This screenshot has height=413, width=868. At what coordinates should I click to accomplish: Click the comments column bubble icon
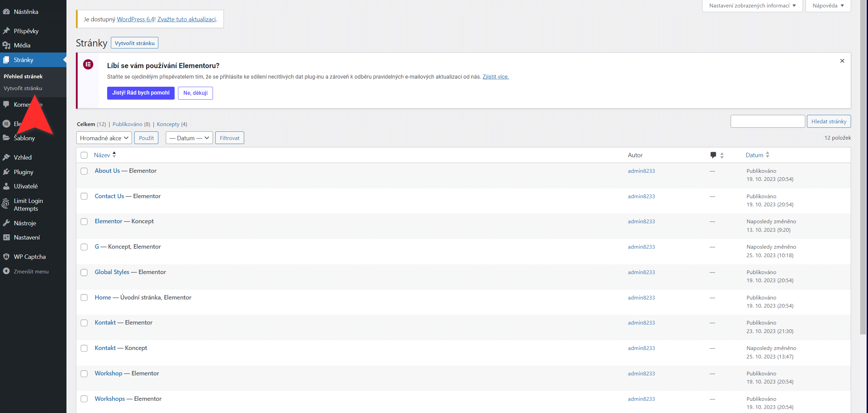pos(713,155)
